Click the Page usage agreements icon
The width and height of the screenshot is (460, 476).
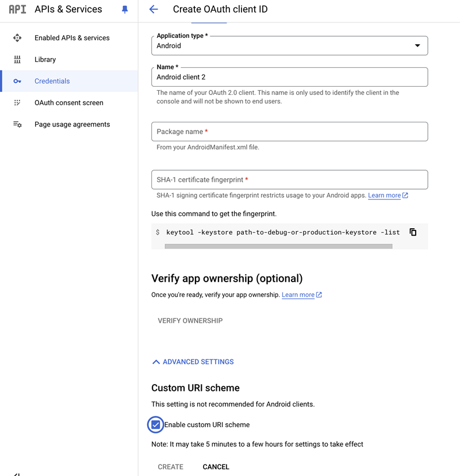pos(17,124)
